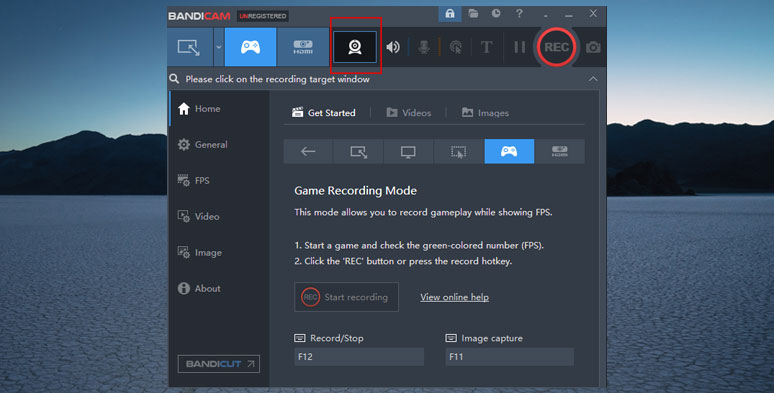Open the output folder icon in the title bar

473,13
